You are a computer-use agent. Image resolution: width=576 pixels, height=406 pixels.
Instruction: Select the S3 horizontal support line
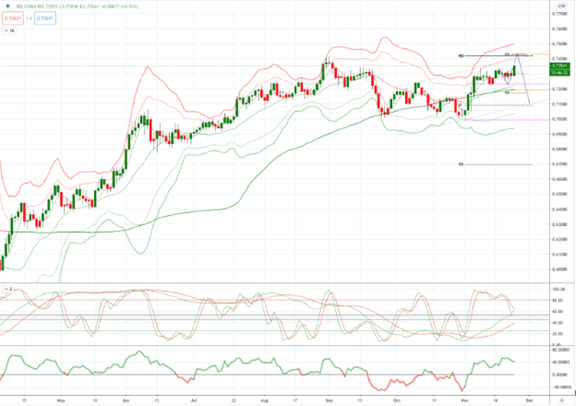(496, 164)
